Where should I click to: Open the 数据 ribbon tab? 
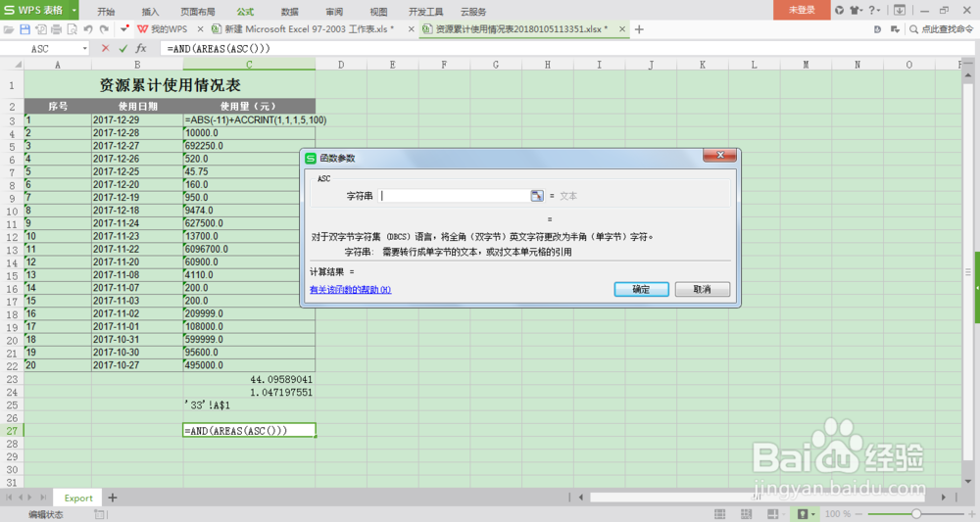(x=289, y=11)
